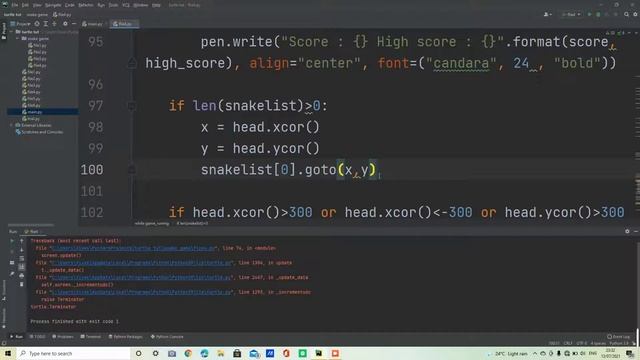The width and height of the screenshot is (640, 360).
Task: Click the locate/select opened file icon
Action: pos(37,24)
